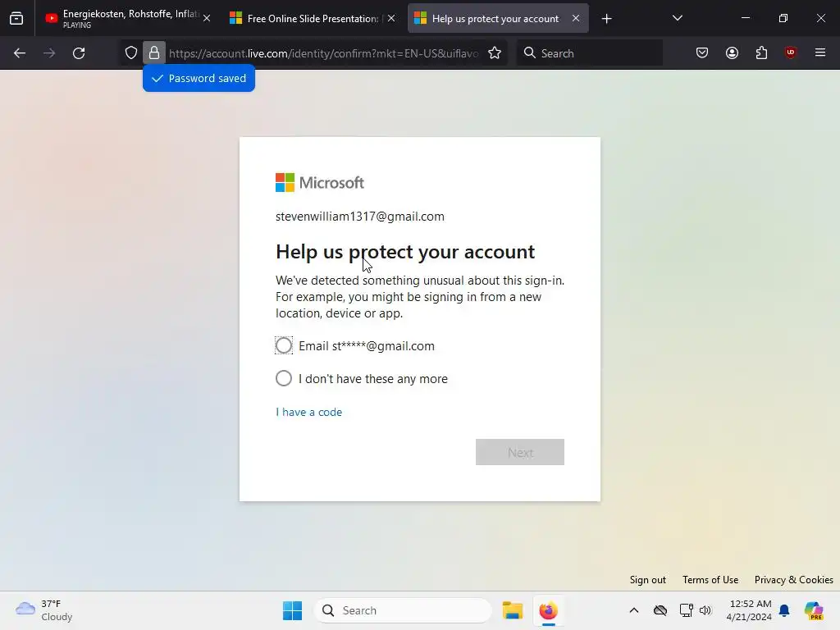Open the uBlock Origin extension icon
The height and width of the screenshot is (630, 840).
791,53
